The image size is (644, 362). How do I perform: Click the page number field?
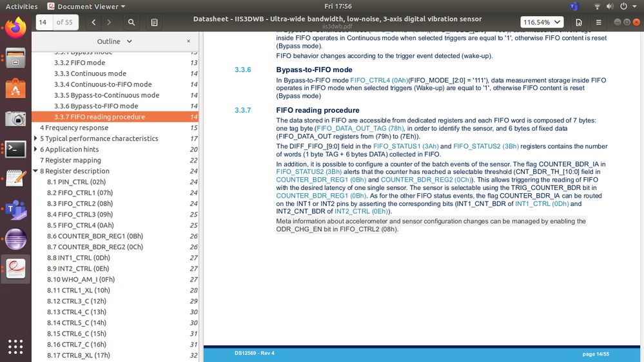44,22
